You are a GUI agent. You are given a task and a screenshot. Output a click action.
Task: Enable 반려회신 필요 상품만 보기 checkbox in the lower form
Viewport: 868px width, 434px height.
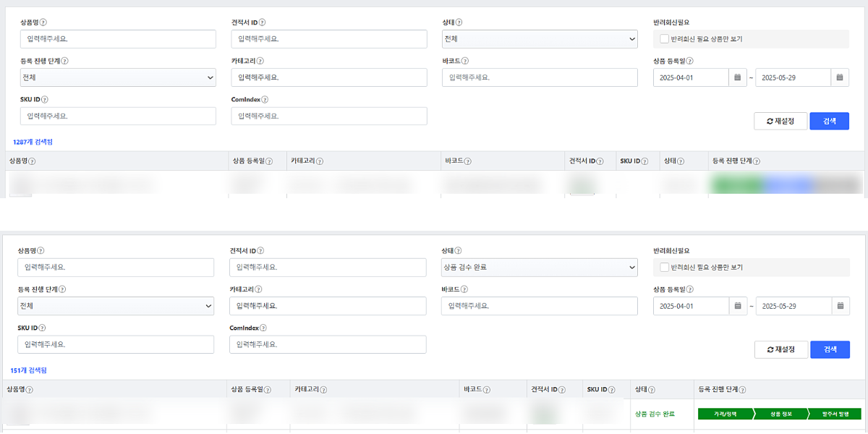coord(665,268)
